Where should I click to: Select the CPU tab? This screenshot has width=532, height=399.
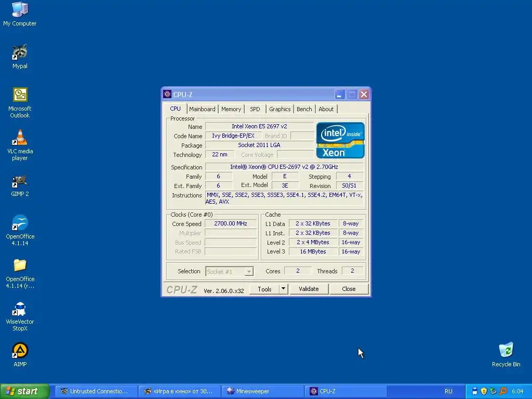click(176, 109)
